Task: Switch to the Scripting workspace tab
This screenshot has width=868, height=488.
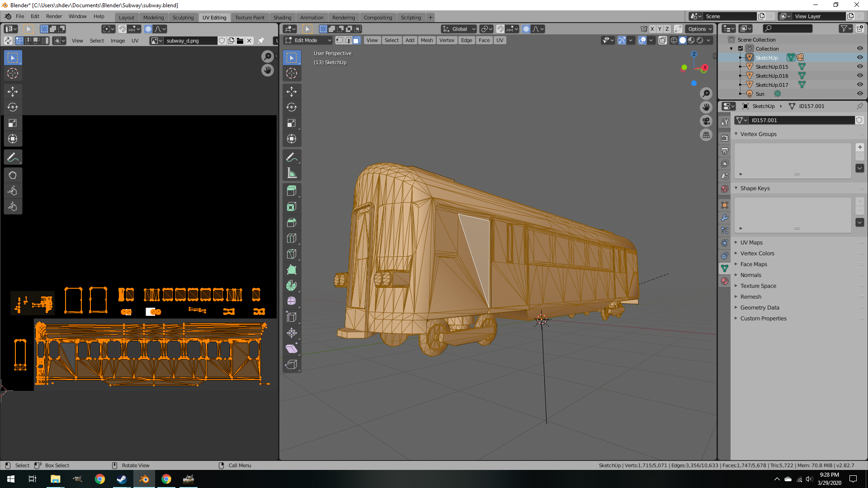Action: pyautogui.click(x=410, y=18)
